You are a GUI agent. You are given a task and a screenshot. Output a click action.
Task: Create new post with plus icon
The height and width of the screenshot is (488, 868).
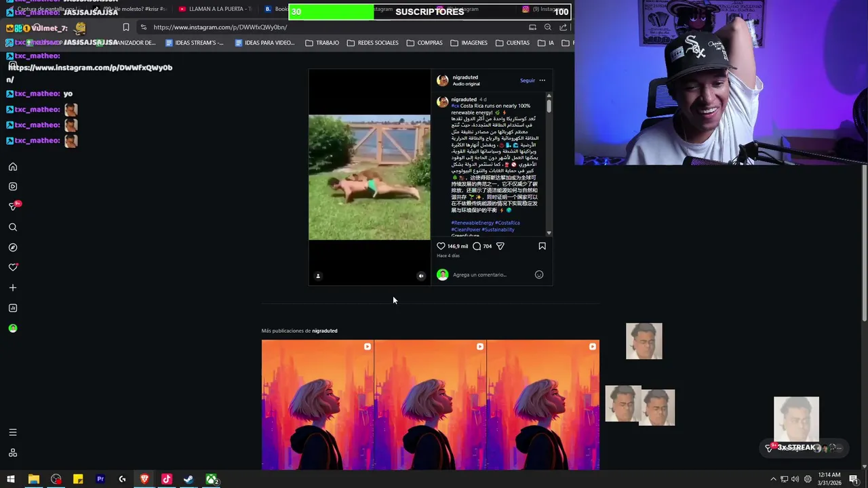point(12,287)
